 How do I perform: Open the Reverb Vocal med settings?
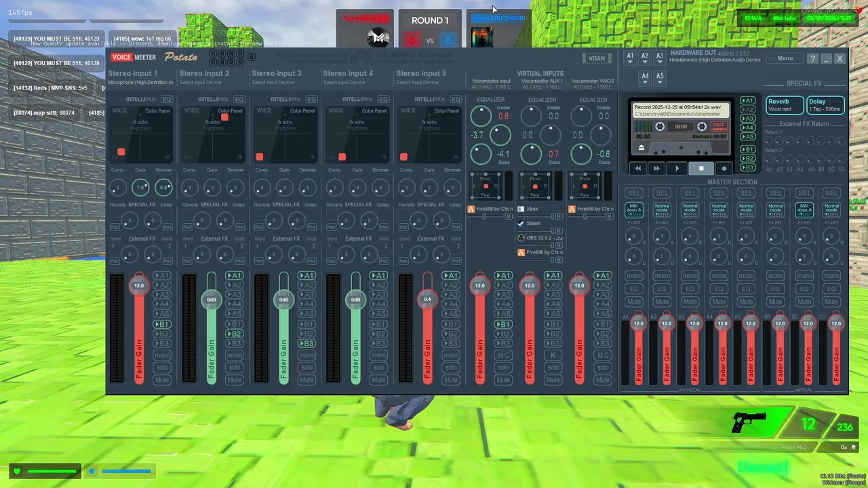[785, 105]
